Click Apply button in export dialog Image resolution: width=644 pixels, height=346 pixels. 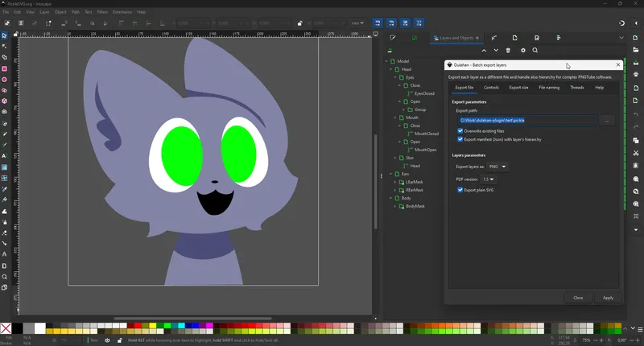coord(608,298)
